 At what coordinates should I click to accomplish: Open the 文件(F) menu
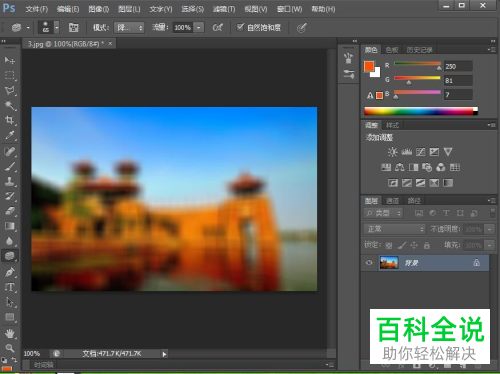coord(37,9)
